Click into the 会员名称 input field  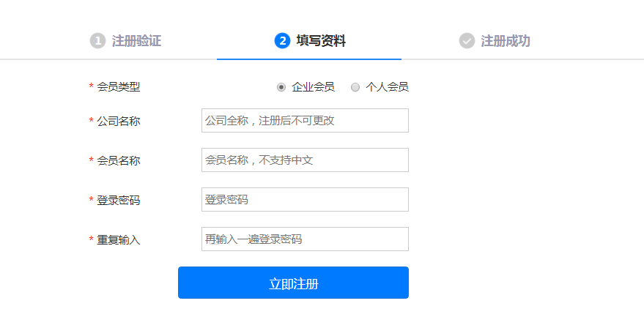(x=305, y=160)
